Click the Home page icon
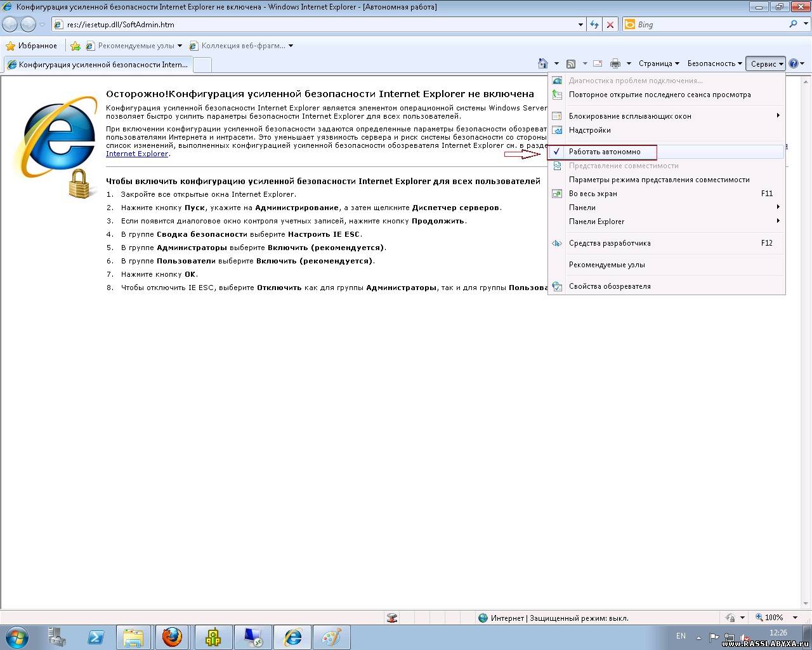 [x=543, y=63]
